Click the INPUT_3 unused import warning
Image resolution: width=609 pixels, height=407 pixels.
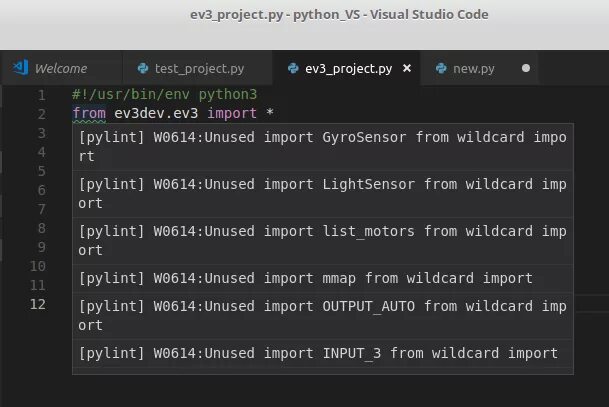[x=323, y=353]
